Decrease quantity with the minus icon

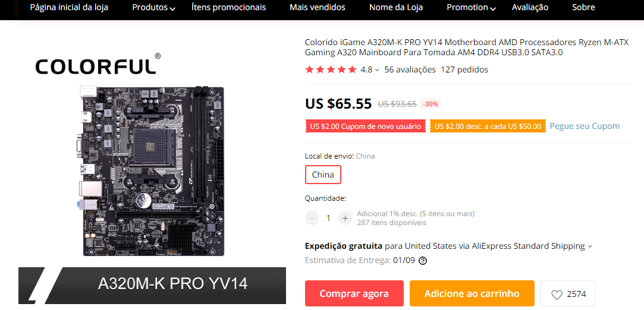tap(312, 218)
